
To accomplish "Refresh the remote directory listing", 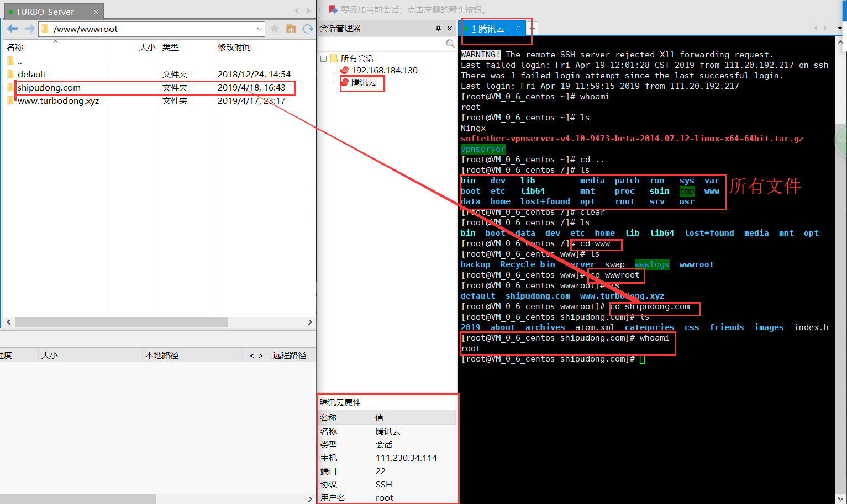I will pos(308,29).
